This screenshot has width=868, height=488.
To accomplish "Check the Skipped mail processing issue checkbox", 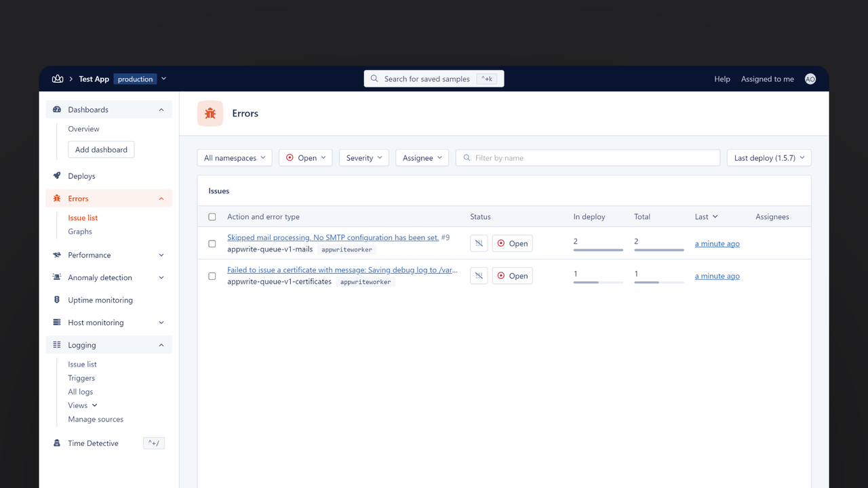I will (212, 243).
